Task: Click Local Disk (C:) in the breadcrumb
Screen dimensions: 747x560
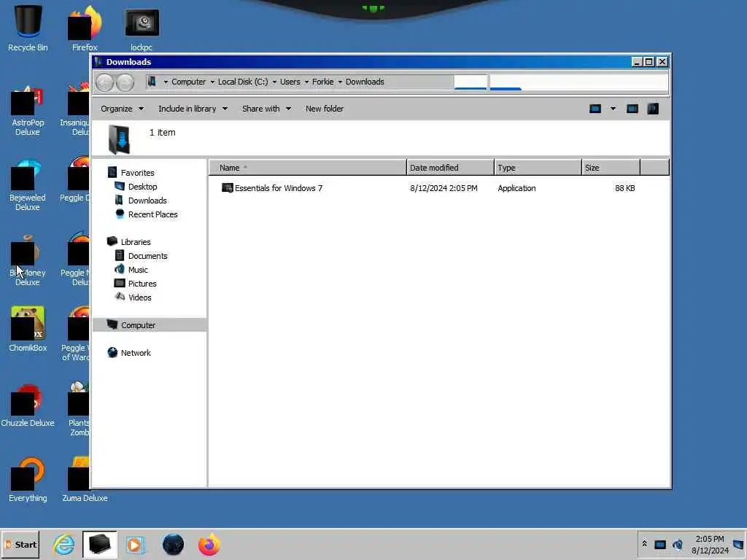Action: point(243,82)
